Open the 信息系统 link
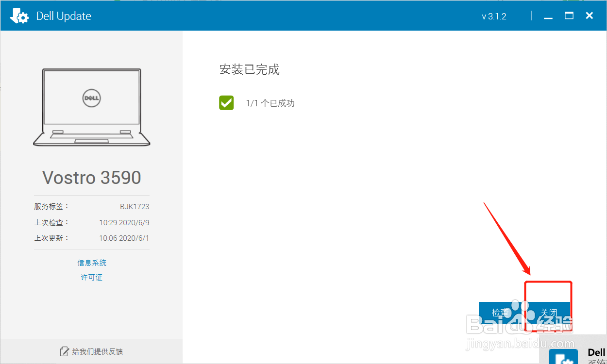The width and height of the screenshot is (607, 364). click(92, 263)
